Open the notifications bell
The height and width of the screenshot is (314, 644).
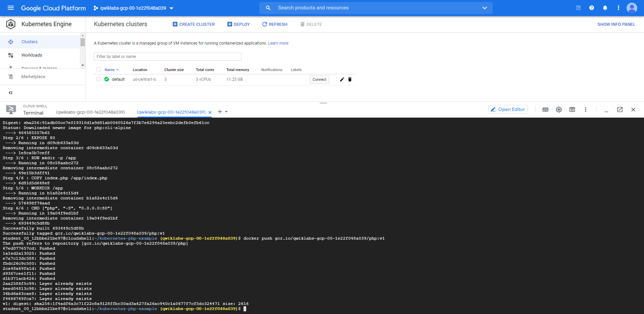pyautogui.click(x=605, y=8)
